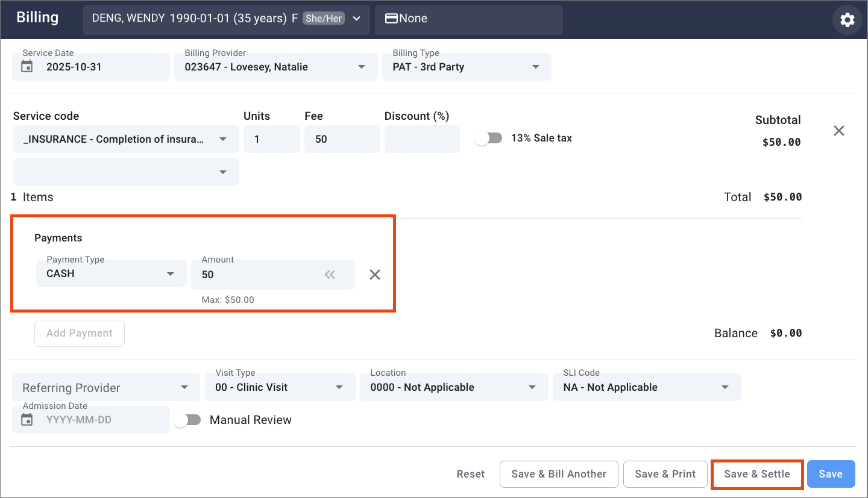Click the credit card icon beside None

coord(391,19)
